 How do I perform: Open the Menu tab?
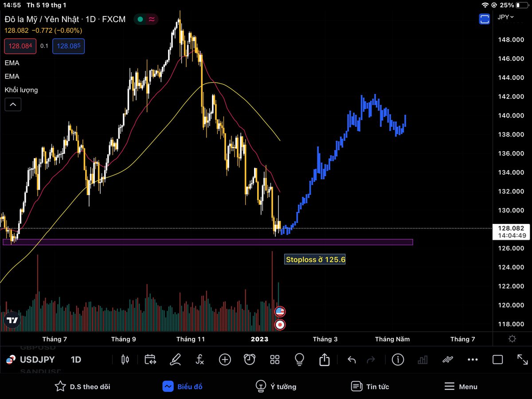[x=461, y=387]
